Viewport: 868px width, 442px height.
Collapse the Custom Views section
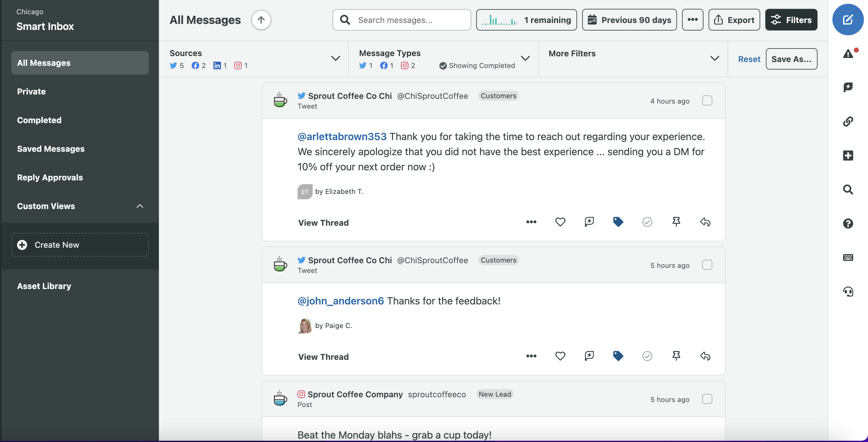(140, 206)
